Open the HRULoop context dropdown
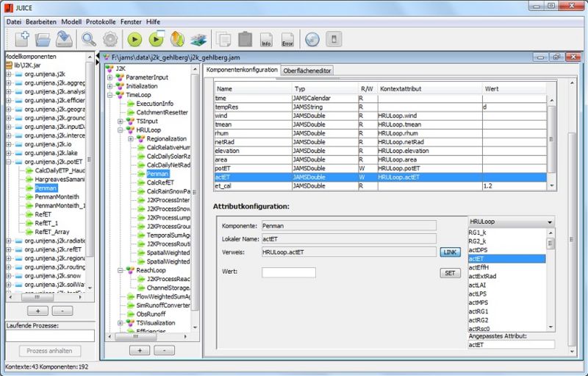 512,222
